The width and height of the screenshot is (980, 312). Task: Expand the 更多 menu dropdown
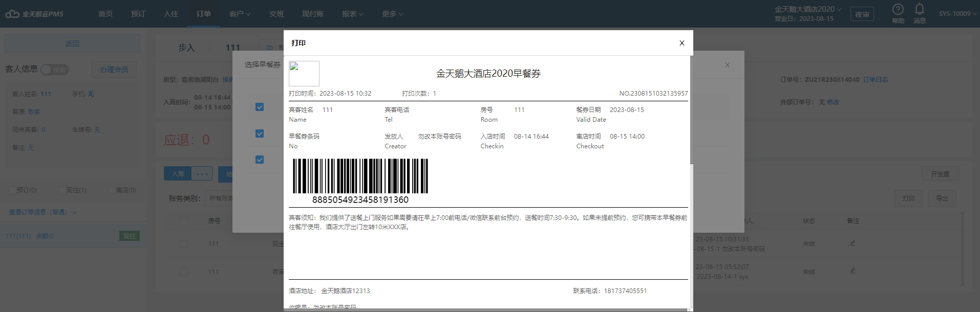tap(393, 14)
